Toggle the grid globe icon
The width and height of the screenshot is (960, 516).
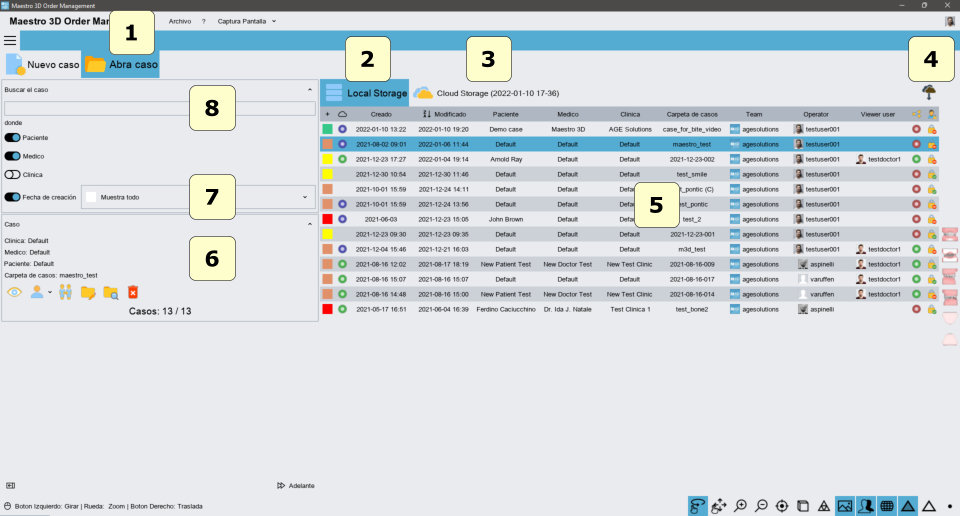click(x=887, y=506)
